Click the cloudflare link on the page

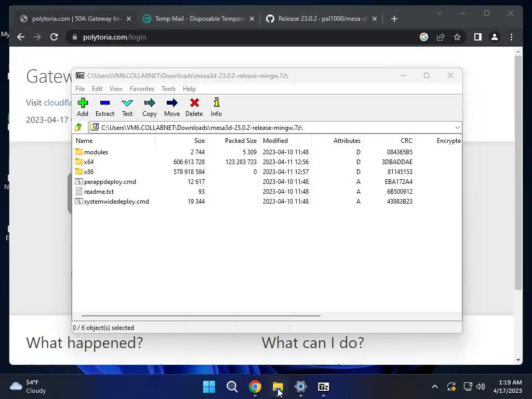[58, 102]
